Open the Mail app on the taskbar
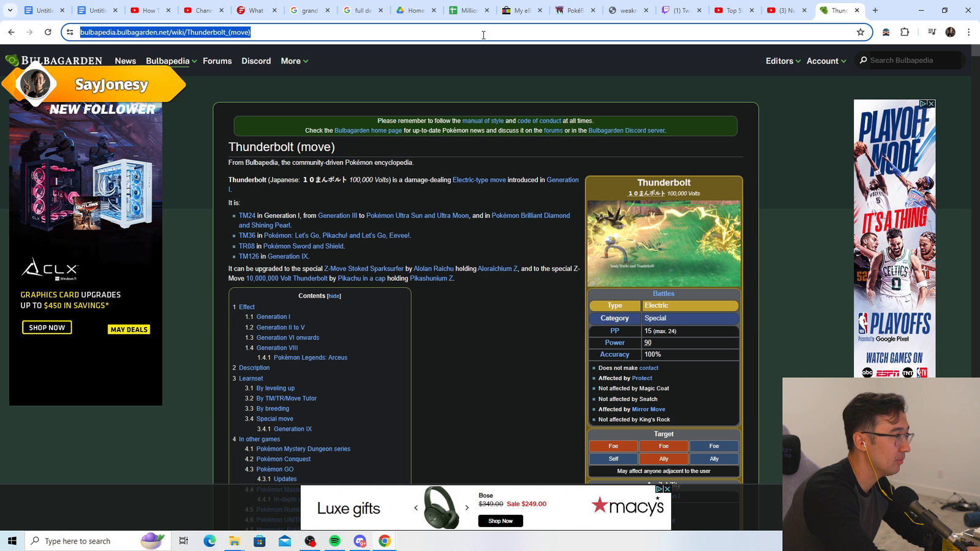The width and height of the screenshot is (980, 551). 285,541
